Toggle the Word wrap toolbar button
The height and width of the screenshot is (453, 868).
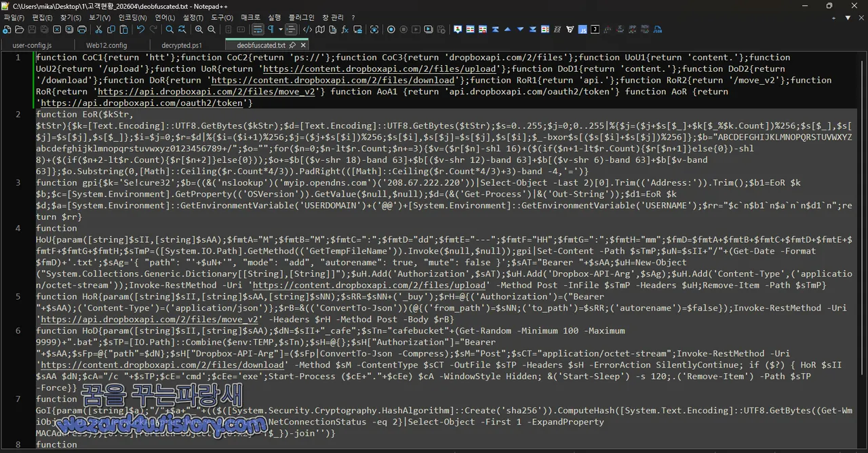tap(258, 30)
